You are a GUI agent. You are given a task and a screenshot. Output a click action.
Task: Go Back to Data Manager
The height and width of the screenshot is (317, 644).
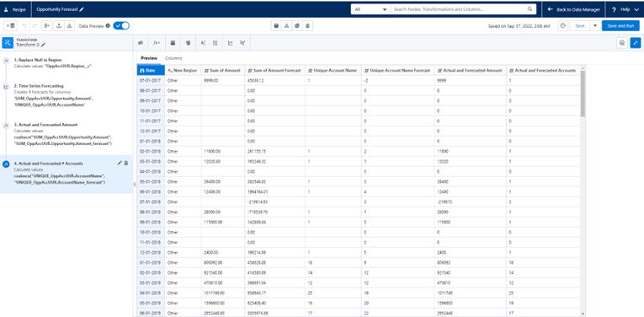tap(574, 9)
